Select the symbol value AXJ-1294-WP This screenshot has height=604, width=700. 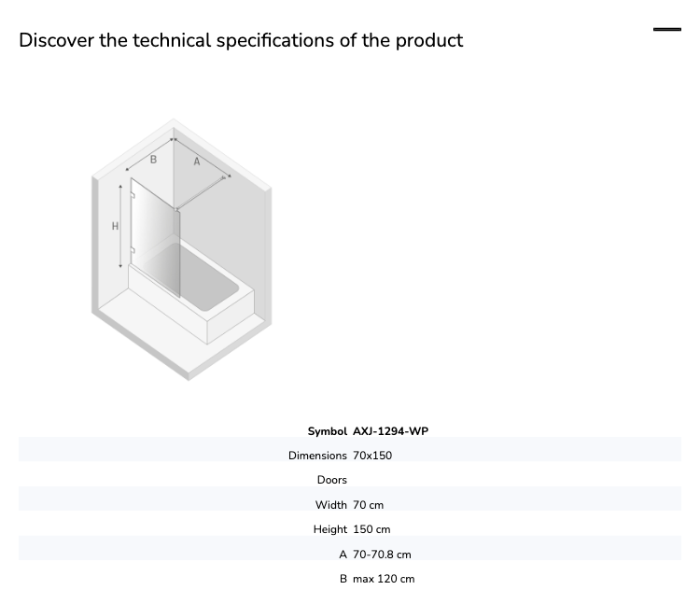pos(391,431)
